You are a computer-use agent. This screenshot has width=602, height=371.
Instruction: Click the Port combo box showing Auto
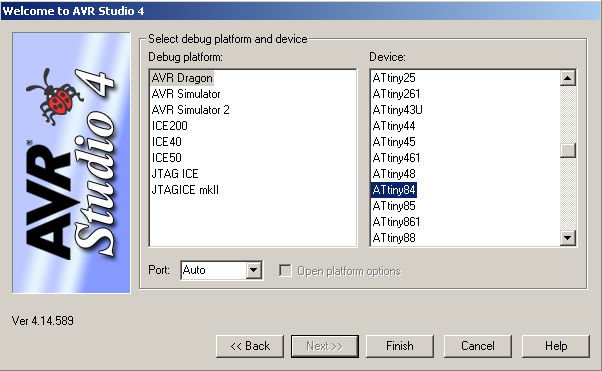[221, 270]
